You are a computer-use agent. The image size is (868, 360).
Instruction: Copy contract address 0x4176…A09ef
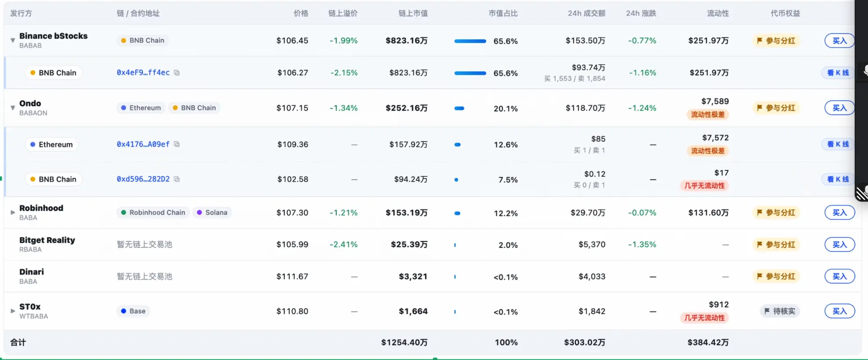coord(177,144)
